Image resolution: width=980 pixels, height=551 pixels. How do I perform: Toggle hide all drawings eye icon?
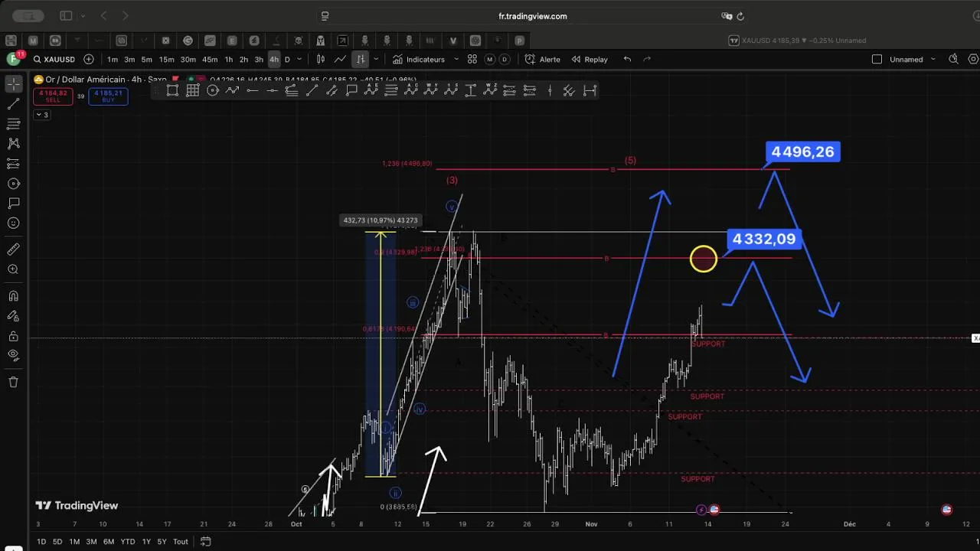point(13,355)
